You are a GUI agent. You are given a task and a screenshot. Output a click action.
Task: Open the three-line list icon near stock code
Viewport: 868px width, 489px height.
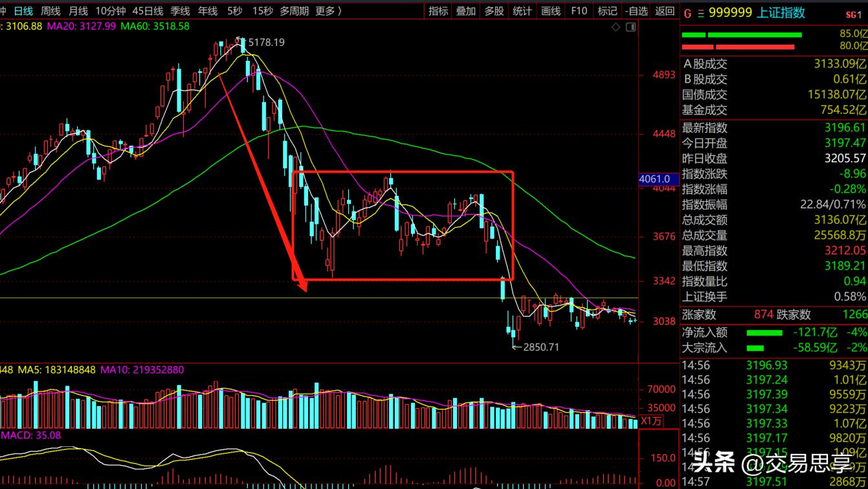(x=700, y=13)
